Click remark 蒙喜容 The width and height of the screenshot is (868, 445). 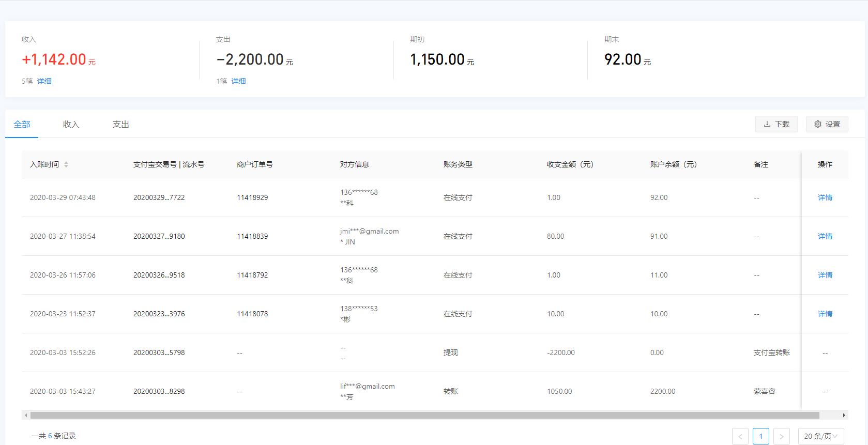point(765,391)
